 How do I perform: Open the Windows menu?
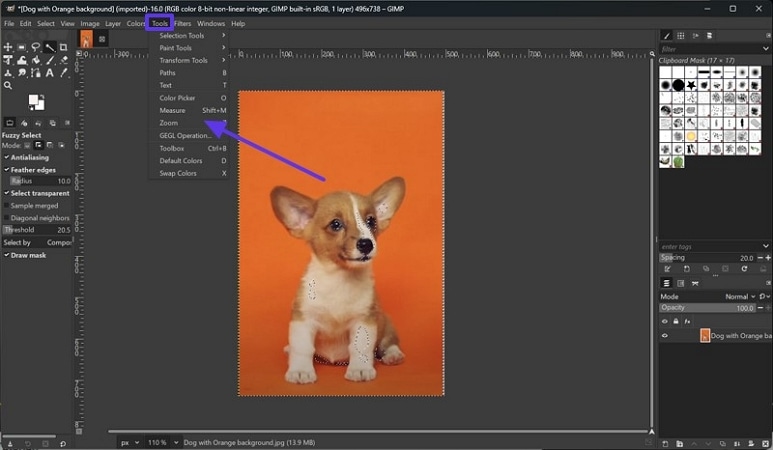point(211,23)
